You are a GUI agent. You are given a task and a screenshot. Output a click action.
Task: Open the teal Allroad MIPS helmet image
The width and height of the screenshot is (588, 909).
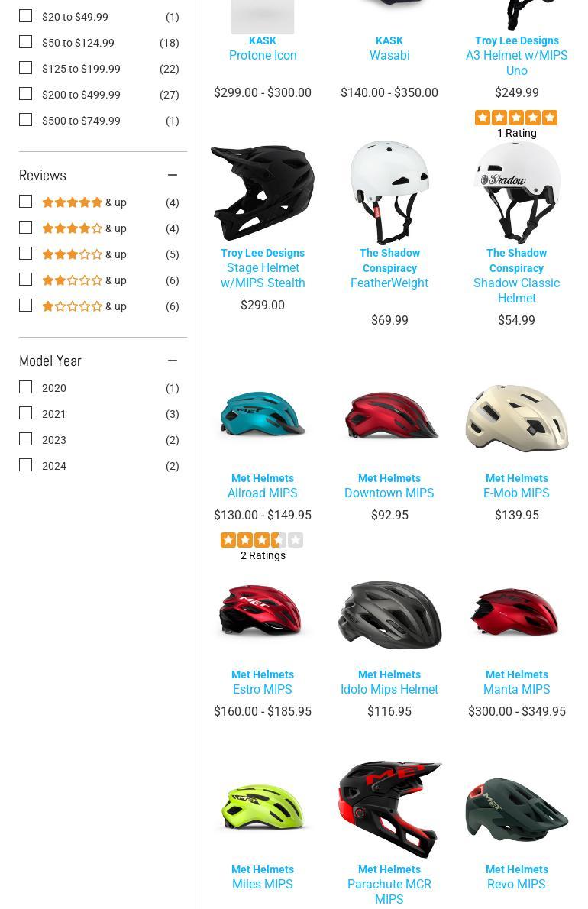pyautogui.click(x=263, y=413)
